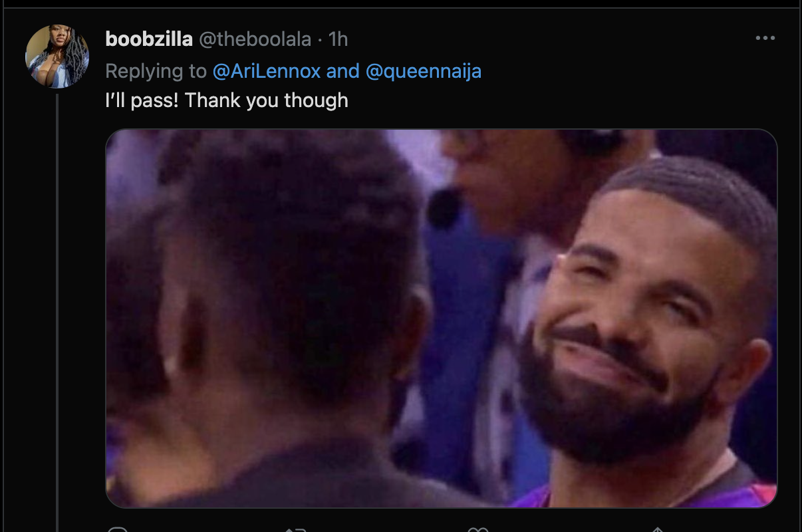Open the @AriLennox mention link

point(267,71)
